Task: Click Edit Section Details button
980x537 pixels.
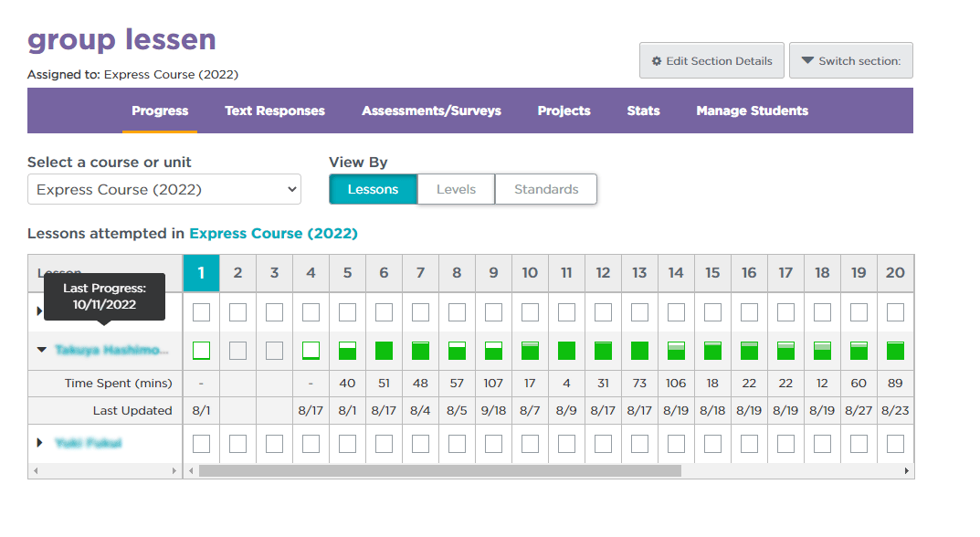Action: (x=711, y=61)
